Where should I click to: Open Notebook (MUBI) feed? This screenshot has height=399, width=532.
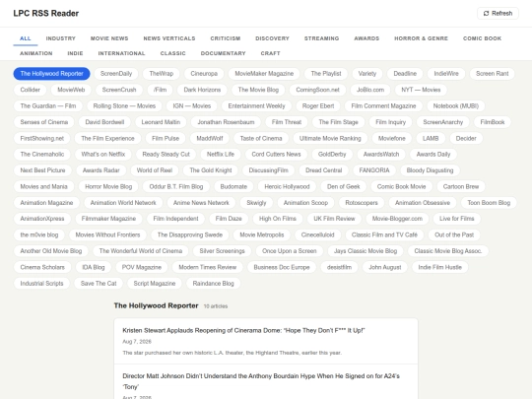(x=456, y=105)
